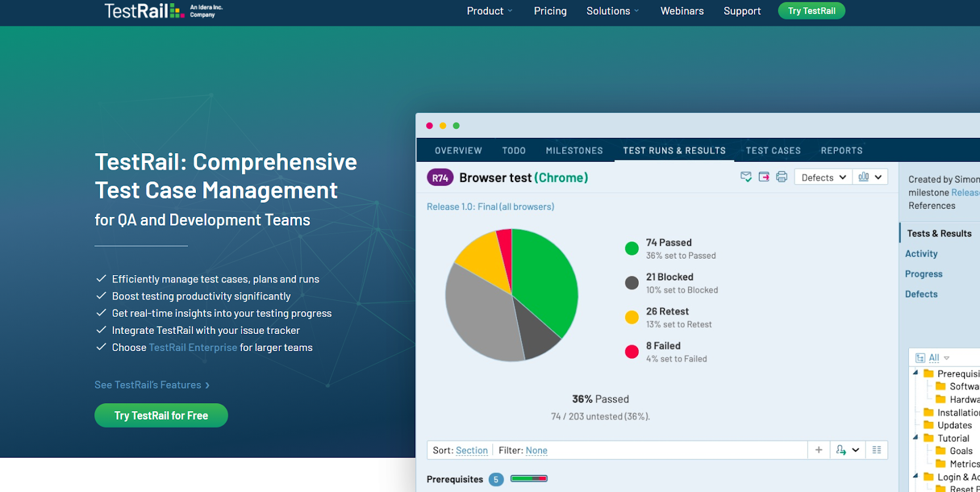Screen dimensions: 980x492
Task: Switch to the Milestones tab
Action: 574,151
